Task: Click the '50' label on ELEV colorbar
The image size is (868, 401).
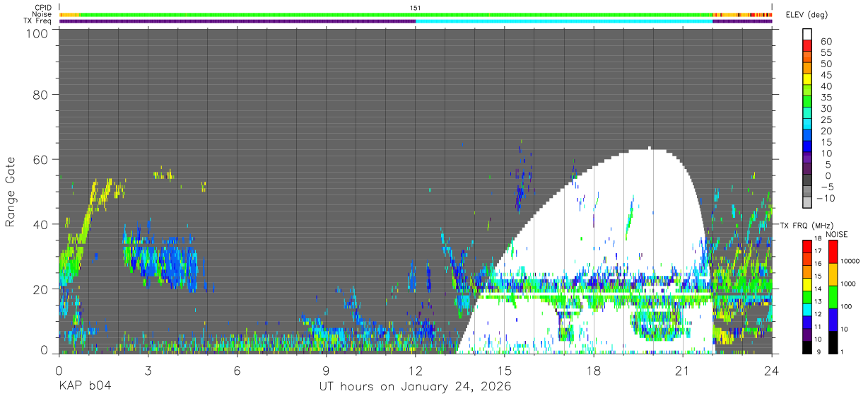Action: coord(826,64)
